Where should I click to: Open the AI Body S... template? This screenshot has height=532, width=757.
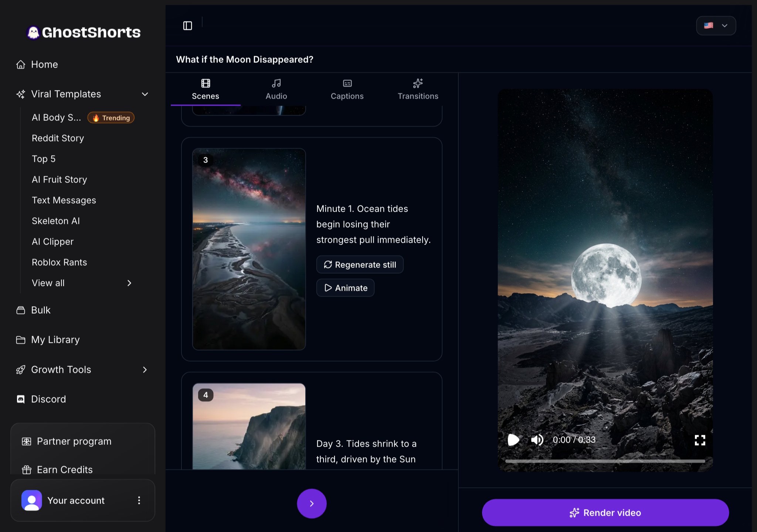[56, 117]
